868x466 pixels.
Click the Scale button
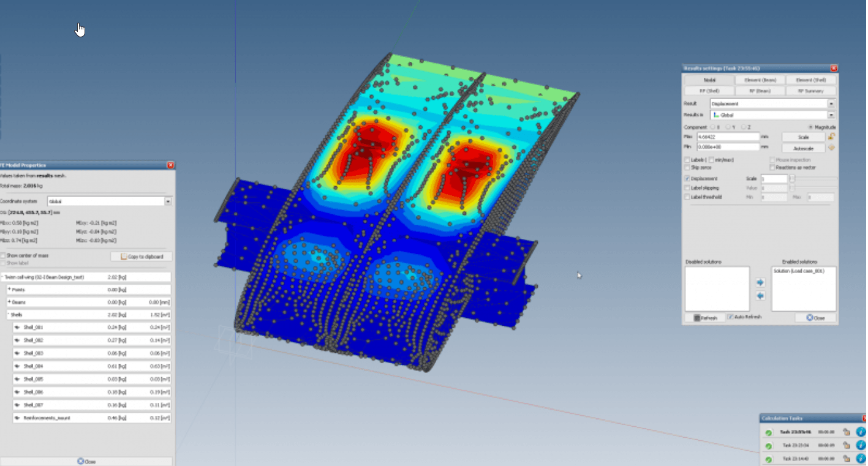coord(804,137)
